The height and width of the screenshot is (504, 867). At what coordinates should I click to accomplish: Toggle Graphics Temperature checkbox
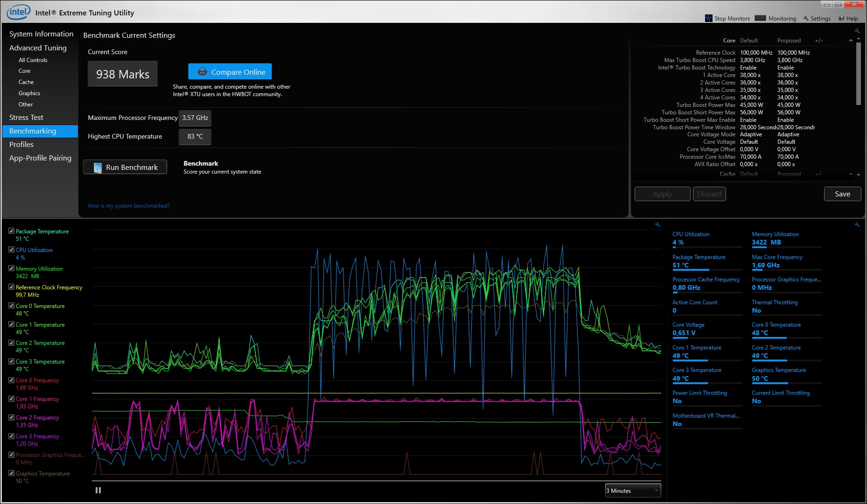click(x=12, y=473)
